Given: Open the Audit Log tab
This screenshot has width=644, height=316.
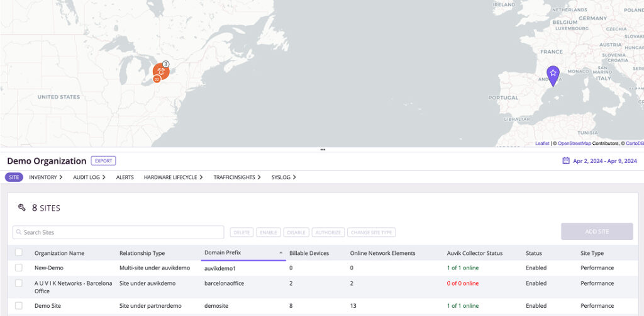Looking at the screenshot, I should [x=87, y=177].
